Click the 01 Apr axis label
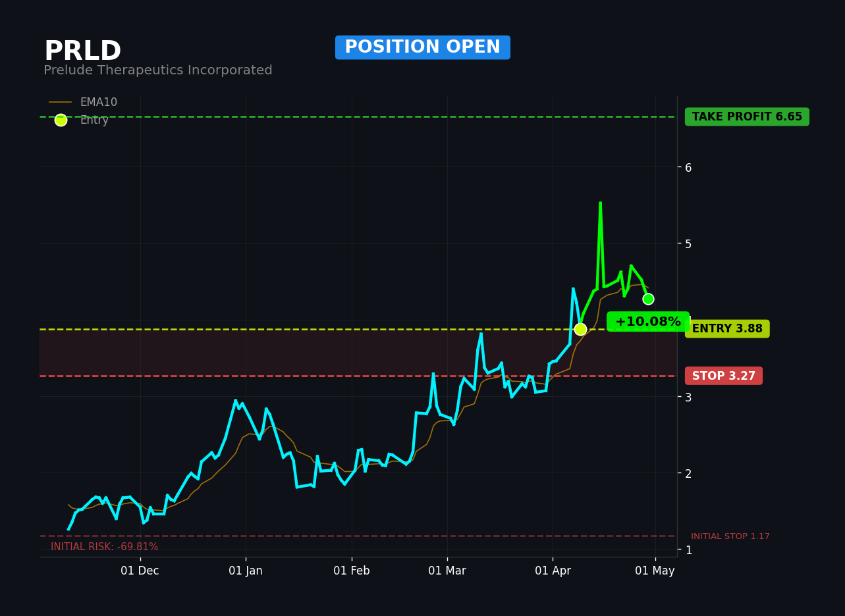 553,571
